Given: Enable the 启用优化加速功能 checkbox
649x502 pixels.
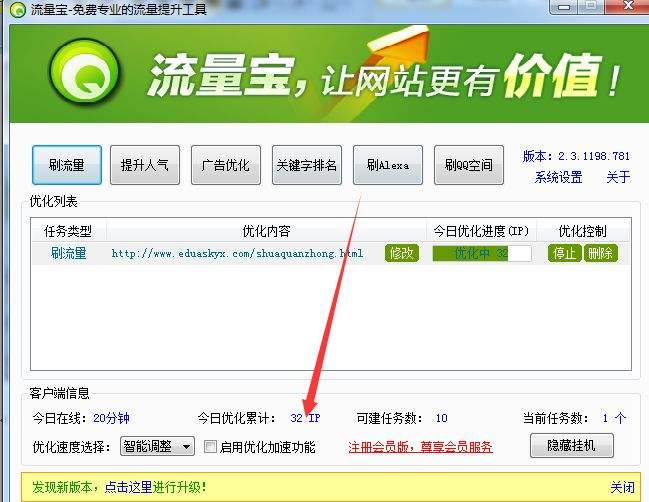Looking at the screenshot, I should tap(210, 447).
